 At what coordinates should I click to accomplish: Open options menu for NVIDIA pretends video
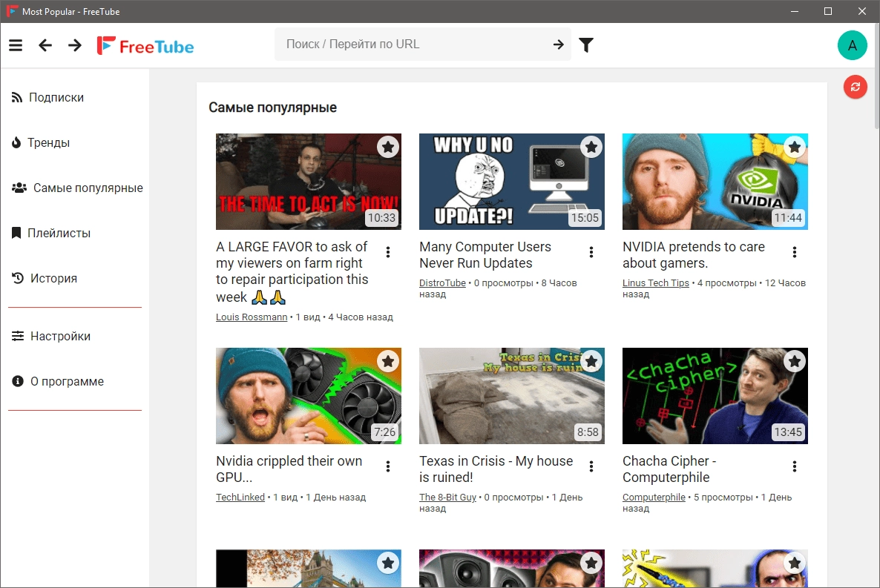click(794, 252)
